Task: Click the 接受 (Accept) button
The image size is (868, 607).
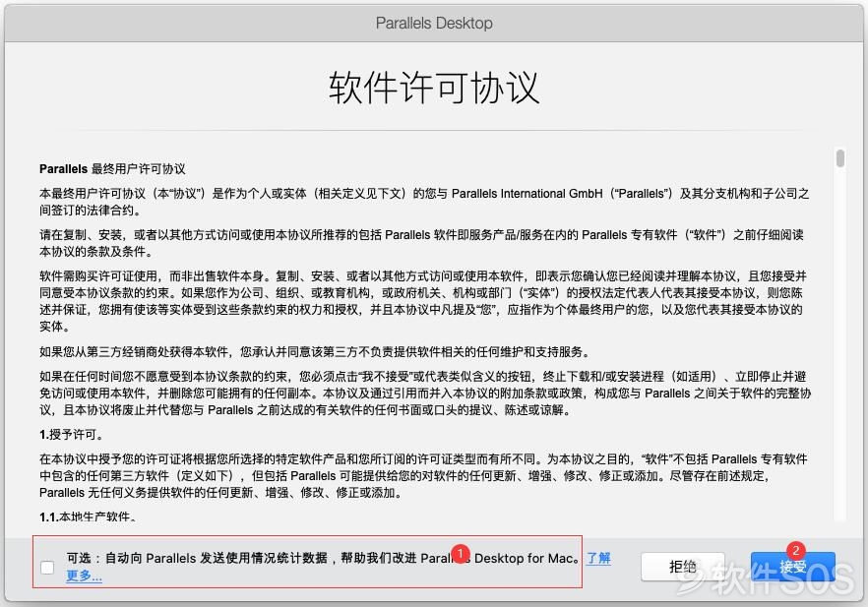Action: (x=793, y=567)
